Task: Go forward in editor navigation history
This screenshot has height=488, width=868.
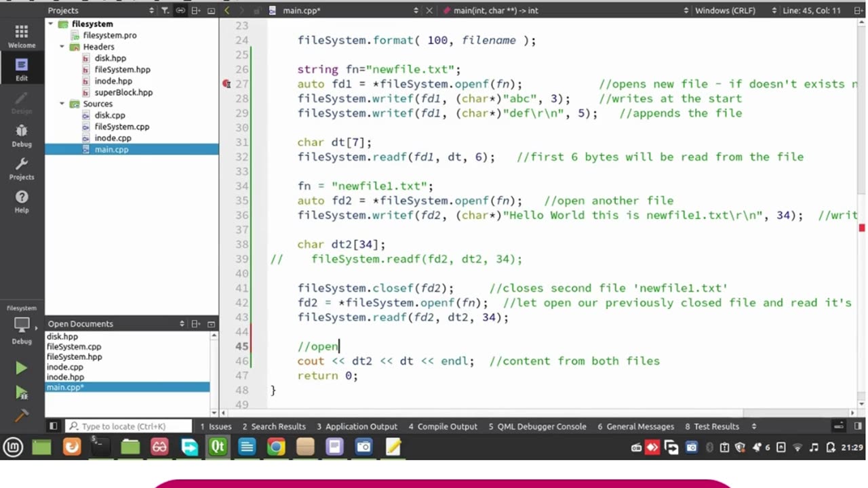Action: click(241, 10)
